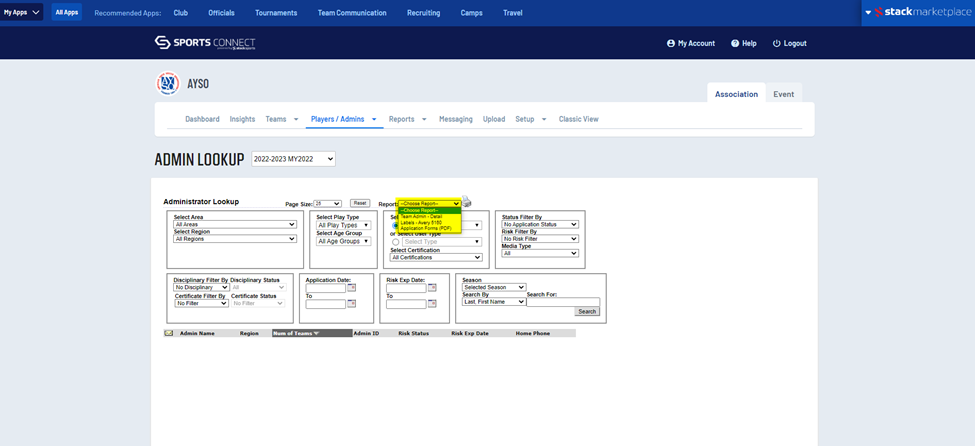Click the printer icon beside the Report dropdown
975x446 pixels.
click(466, 202)
